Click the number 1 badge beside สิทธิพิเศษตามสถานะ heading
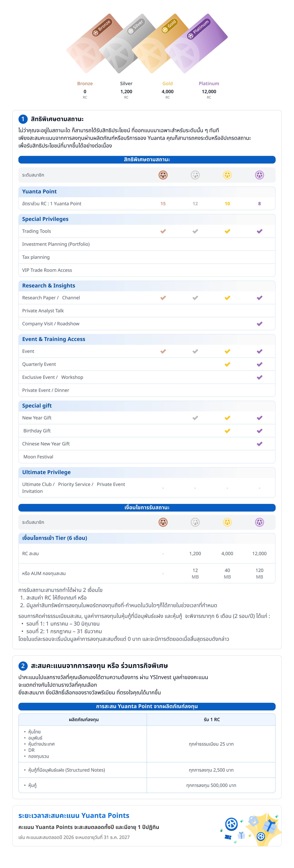The image size is (294, 868). point(23,119)
